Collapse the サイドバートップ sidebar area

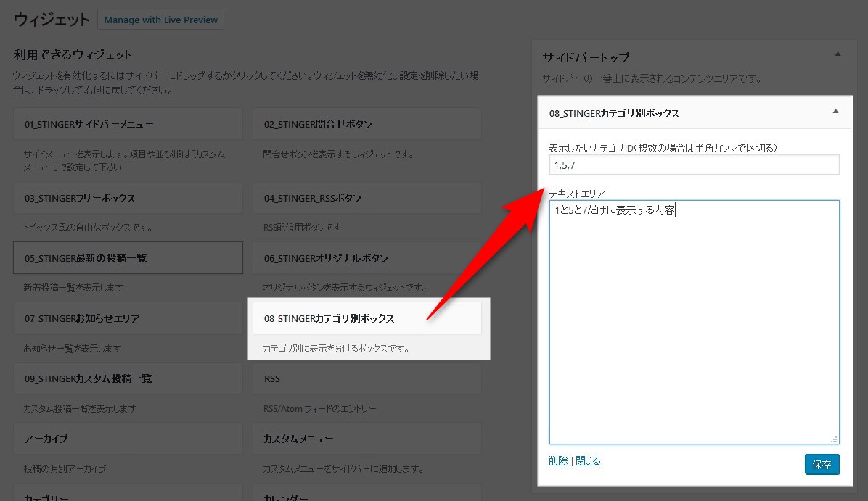(838, 54)
